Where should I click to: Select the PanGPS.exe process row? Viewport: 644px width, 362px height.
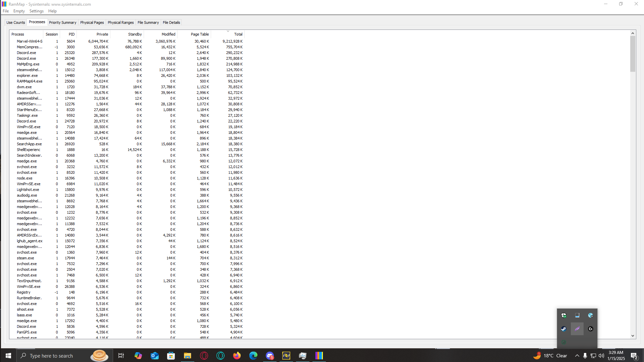(127, 332)
